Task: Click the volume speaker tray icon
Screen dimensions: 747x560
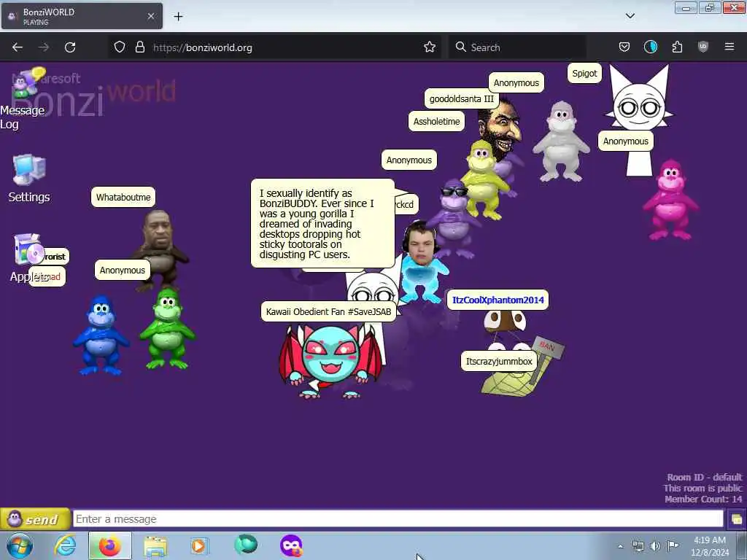Action: 655,546
